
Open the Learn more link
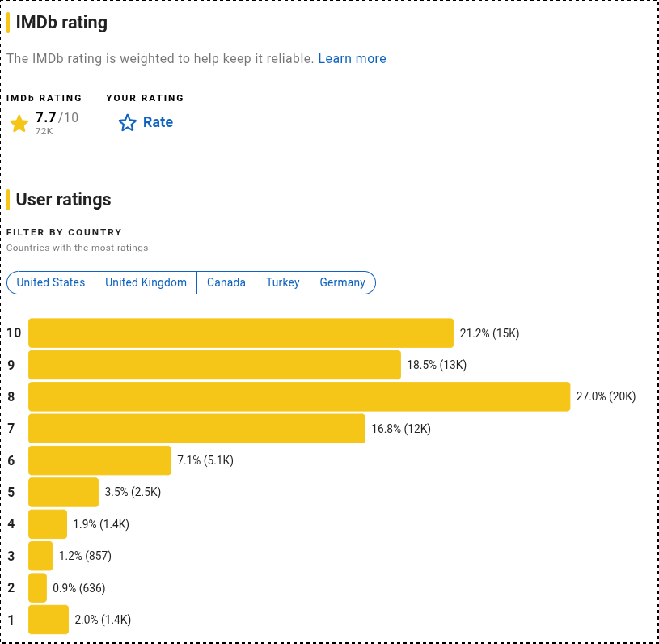pyautogui.click(x=352, y=58)
